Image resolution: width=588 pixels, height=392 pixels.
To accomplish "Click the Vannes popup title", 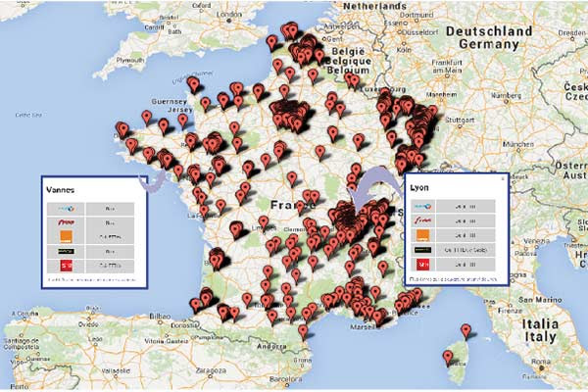I will 61,190.
